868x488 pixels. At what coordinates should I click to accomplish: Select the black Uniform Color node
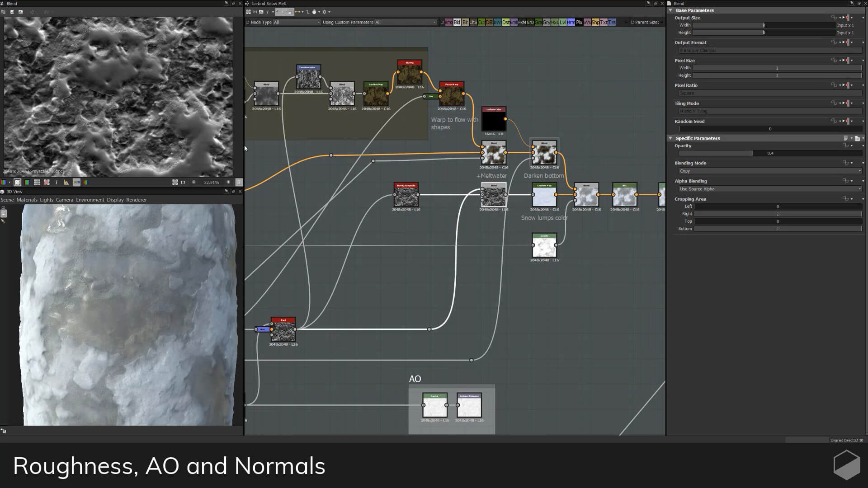(x=494, y=119)
